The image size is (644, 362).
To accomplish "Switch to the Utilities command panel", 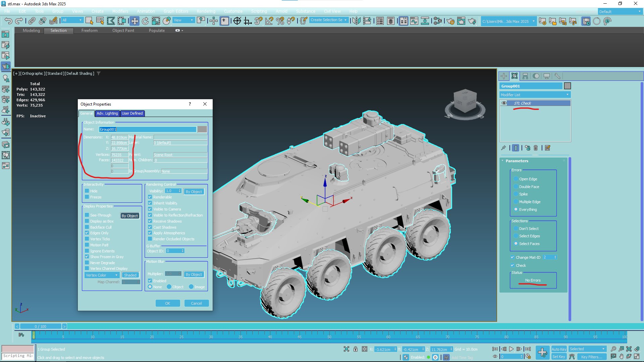I will point(557,76).
